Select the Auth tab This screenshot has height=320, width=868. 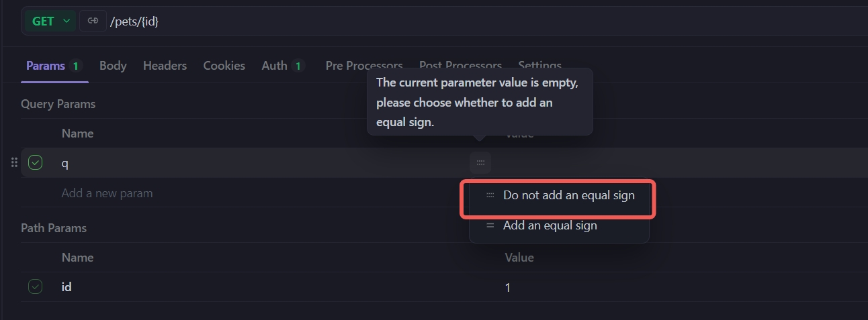click(274, 66)
